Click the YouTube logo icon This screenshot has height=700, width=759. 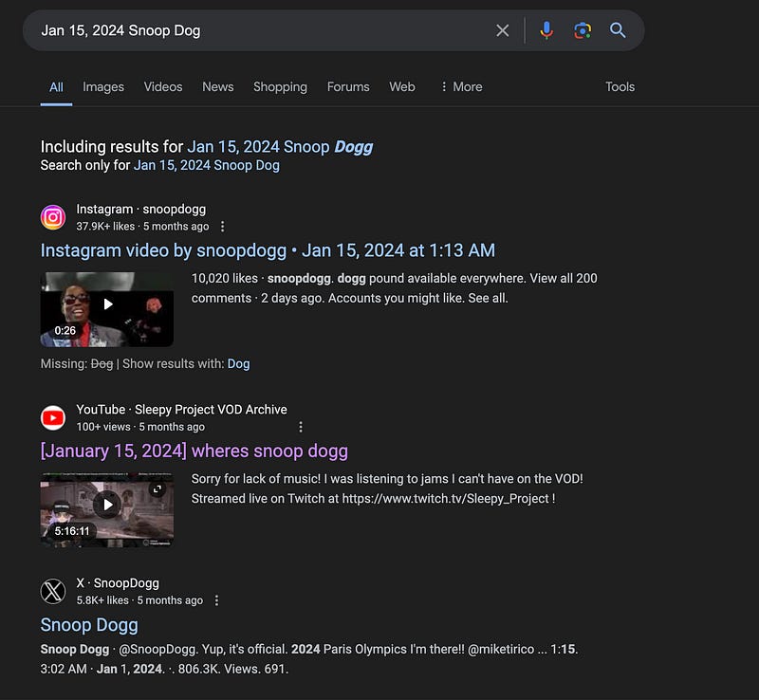click(53, 417)
